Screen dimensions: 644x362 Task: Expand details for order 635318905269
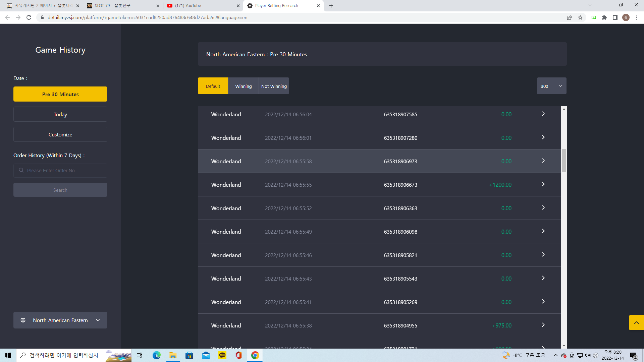coord(543,302)
